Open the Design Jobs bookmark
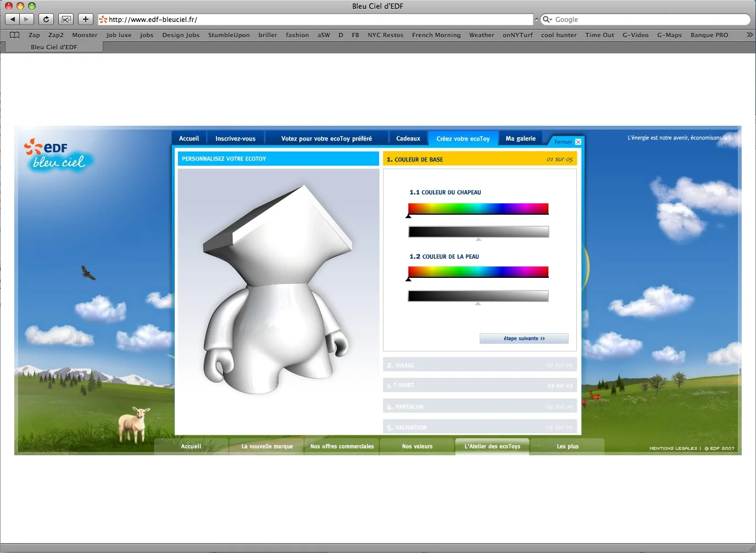Screen dimensions: 756x553 (181, 35)
